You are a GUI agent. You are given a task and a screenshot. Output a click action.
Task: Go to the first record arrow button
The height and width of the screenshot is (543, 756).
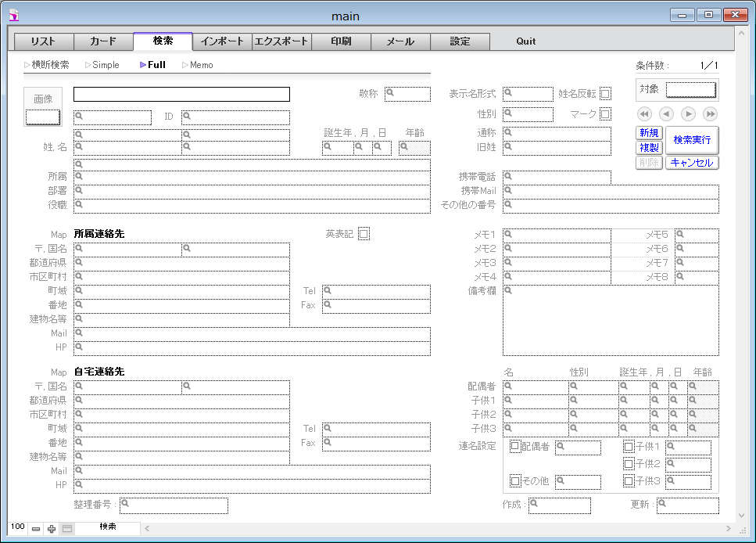coord(645,114)
